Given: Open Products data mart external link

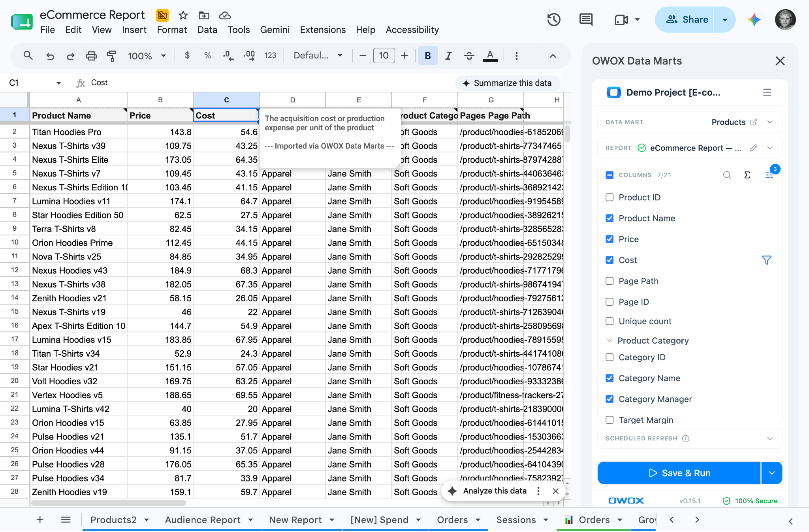Looking at the screenshot, I should click(x=754, y=122).
